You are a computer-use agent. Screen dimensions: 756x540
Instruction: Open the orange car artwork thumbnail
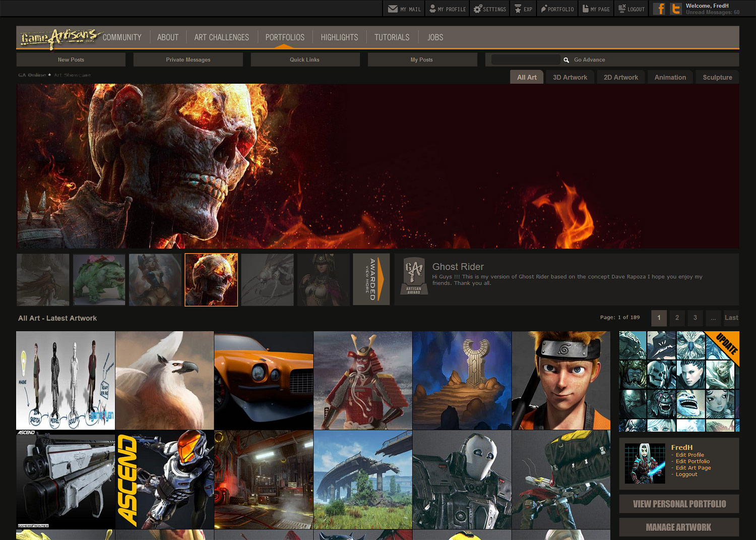264,380
